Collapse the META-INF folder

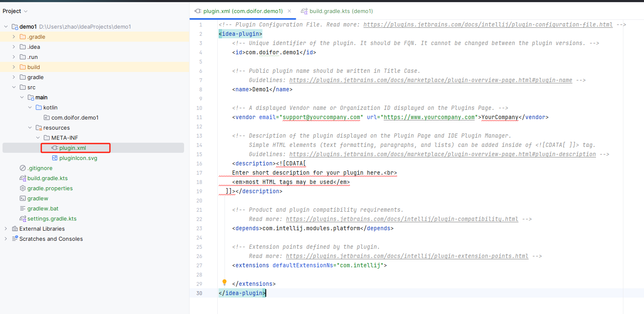(x=38, y=138)
